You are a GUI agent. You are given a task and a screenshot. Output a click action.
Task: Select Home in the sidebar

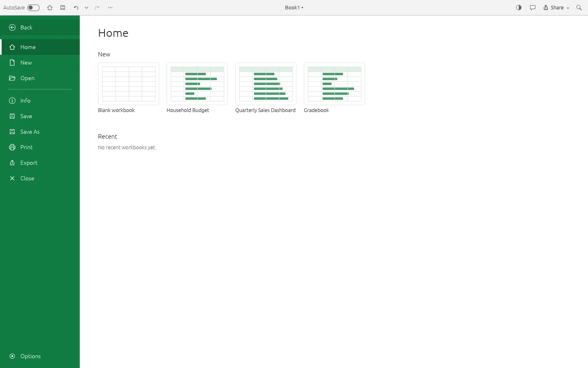coord(40,47)
